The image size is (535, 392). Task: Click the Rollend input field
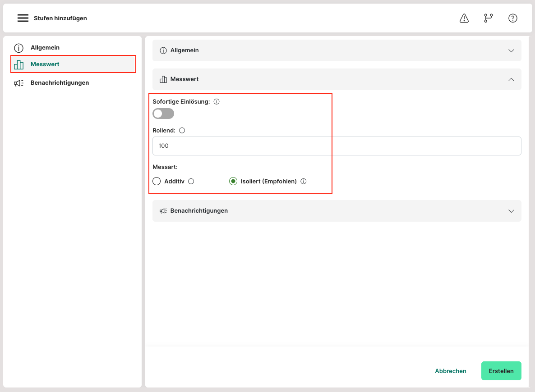point(337,146)
